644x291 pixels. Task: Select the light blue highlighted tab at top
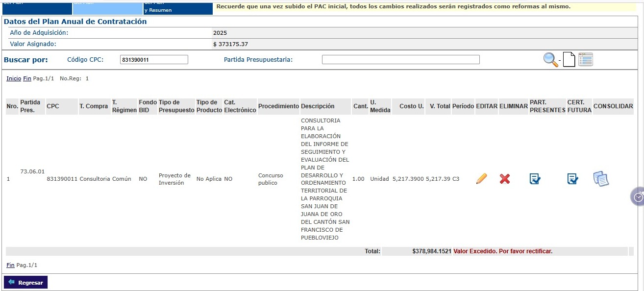click(107, 7)
